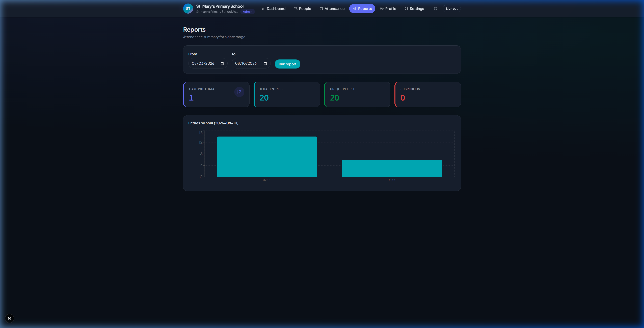Screen dimensions: 644x328
Task: Click the 02:00 axis label
Action: pos(267,180)
